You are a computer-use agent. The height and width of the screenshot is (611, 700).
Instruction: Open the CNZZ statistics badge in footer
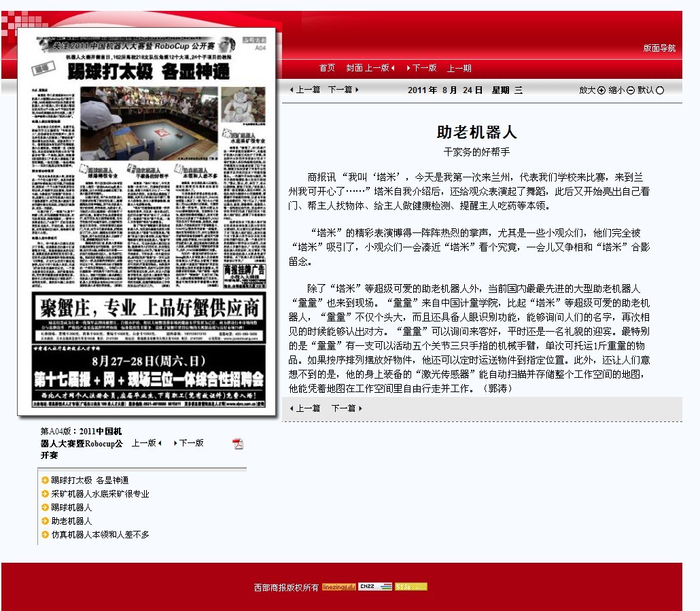pos(375,587)
